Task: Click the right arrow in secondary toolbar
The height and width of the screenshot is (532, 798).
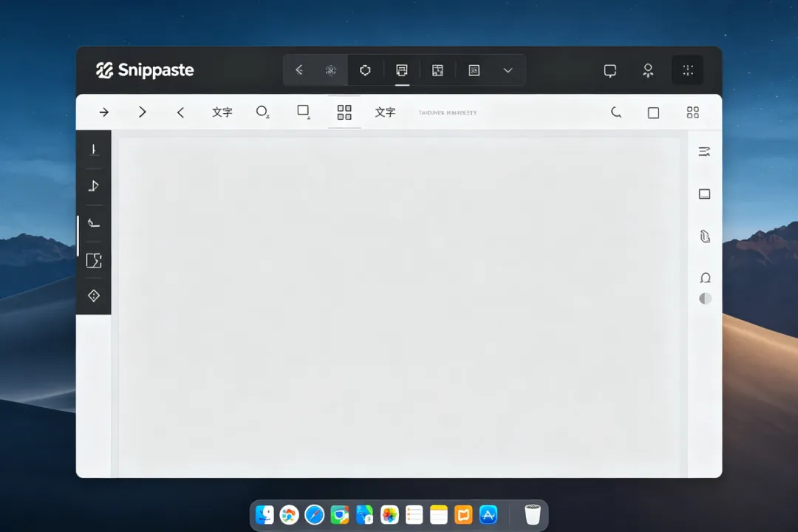Action: (104, 112)
